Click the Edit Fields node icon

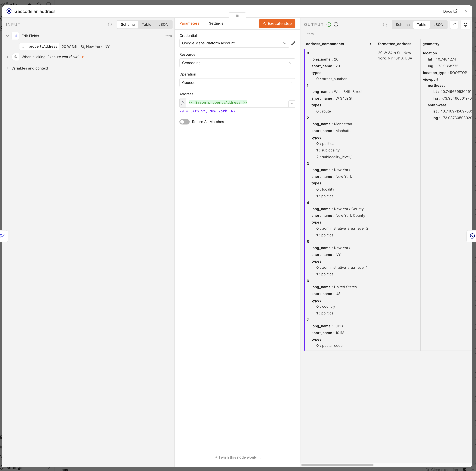point(15,36)
